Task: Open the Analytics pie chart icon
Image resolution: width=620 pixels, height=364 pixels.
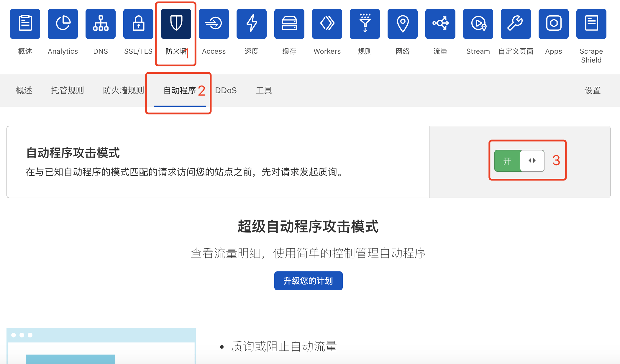Action: 63,24
